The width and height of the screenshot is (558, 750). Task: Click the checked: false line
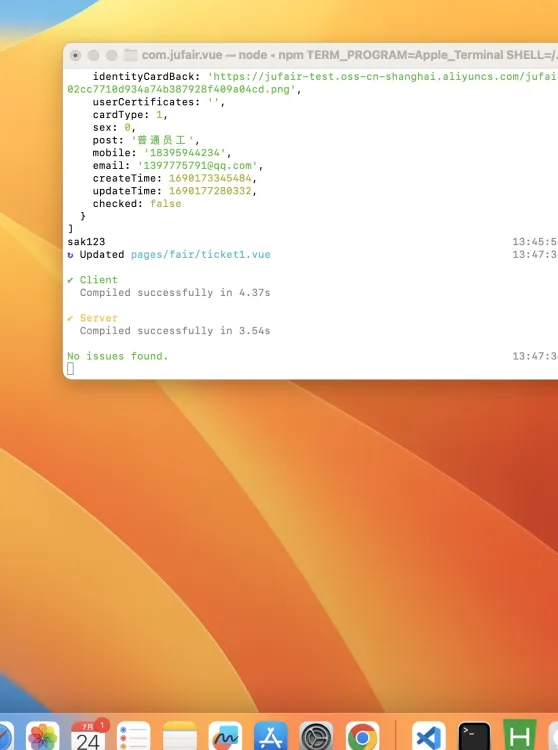(137, 203)
